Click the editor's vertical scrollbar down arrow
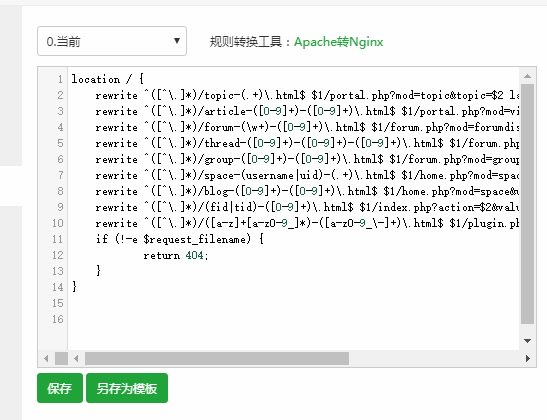The width and height of the screenshot is (547, 420). pos(527,340)
